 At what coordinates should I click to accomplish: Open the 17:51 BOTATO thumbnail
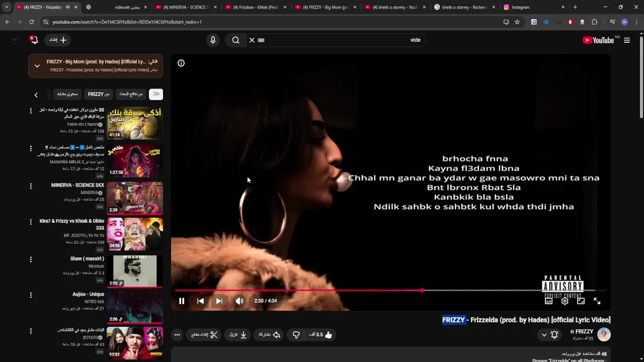click(x=135, y=343)
